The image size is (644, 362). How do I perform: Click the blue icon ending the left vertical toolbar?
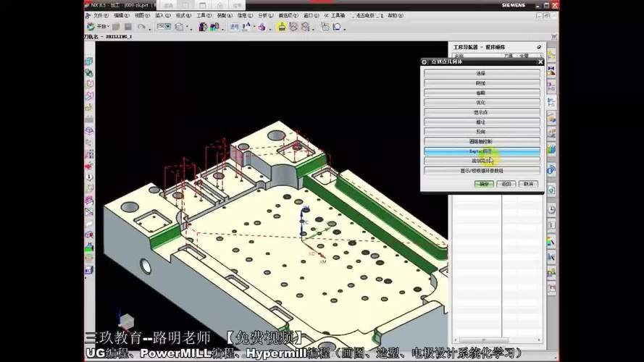tap(88, 271)
